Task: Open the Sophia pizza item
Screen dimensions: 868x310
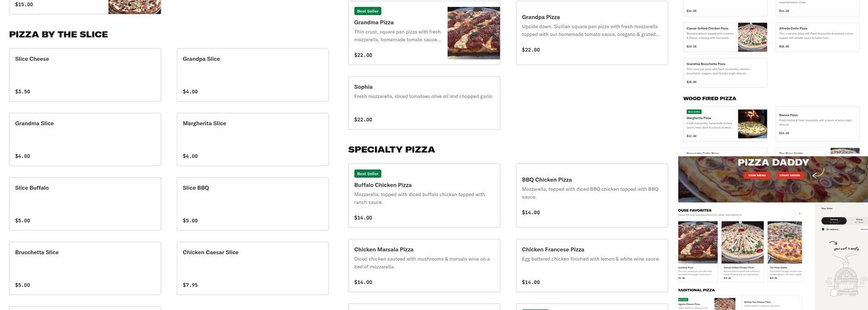Action: point(424,103)
